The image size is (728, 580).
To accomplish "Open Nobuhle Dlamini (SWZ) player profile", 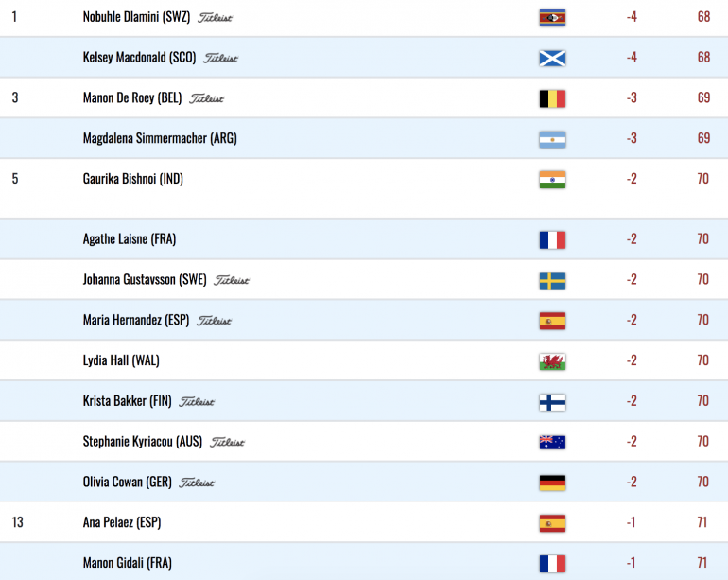I will 136,17.
